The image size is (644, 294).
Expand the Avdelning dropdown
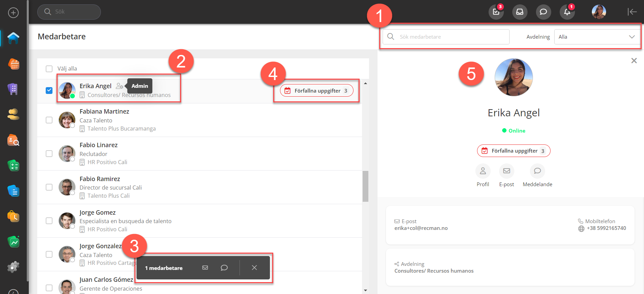[x=597, y=37]
